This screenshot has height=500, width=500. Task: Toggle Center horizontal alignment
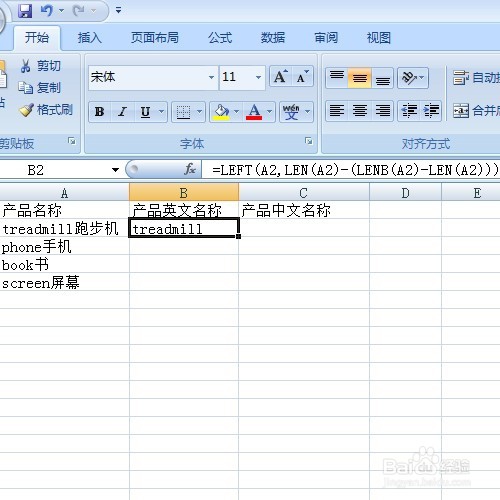pos(359,111)
